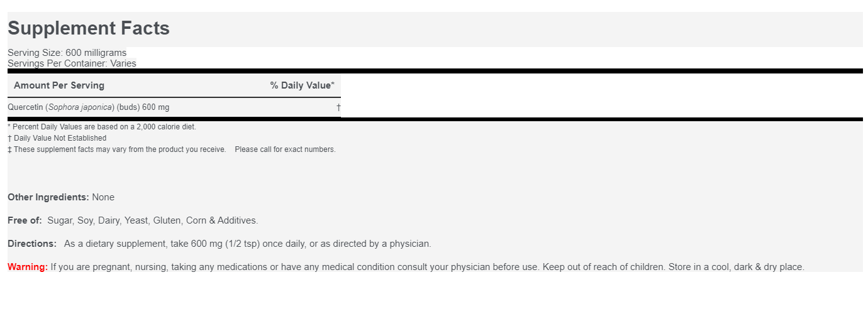Click the italic Sophora japonica text
The width and height of the screenshot is (868, 314).
tap(81, 107)
